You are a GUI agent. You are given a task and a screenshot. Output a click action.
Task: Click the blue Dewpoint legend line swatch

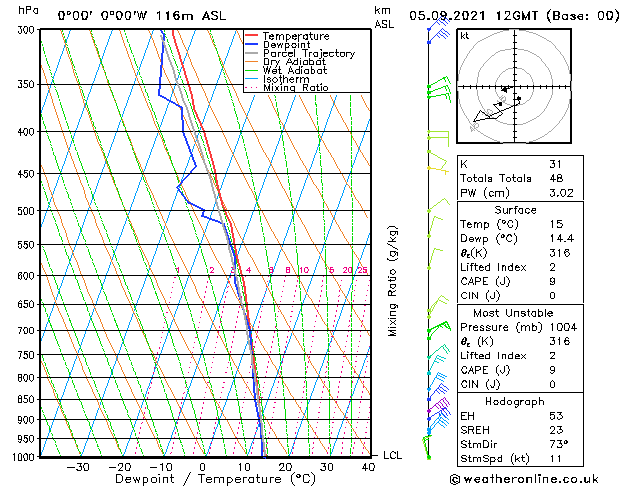[x=252, y=44]
